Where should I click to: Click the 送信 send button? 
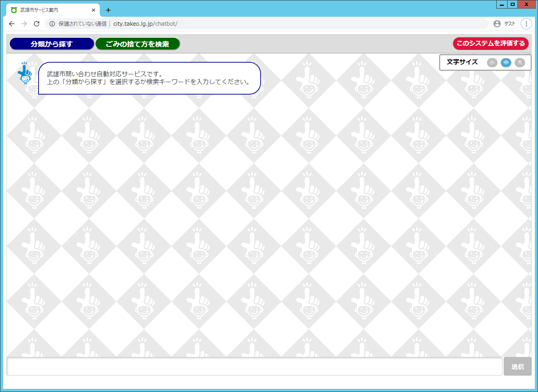click(517, 367)
